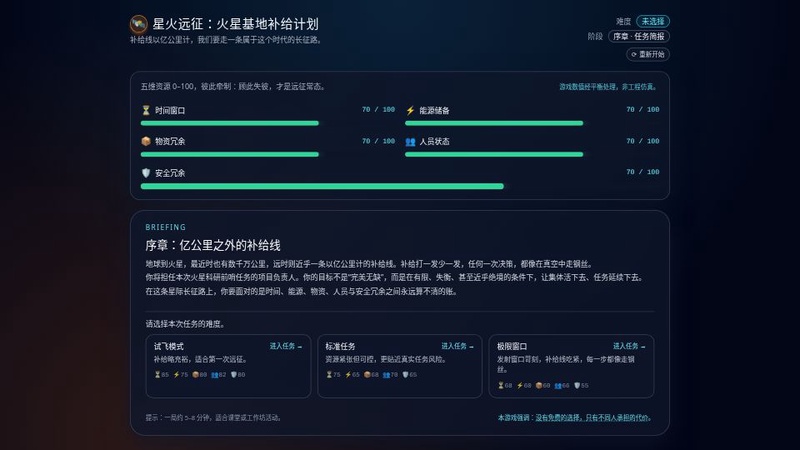Click the box stat in 极限窗口 card
This screenshot has height=450, width=800.
coord(543,385)
